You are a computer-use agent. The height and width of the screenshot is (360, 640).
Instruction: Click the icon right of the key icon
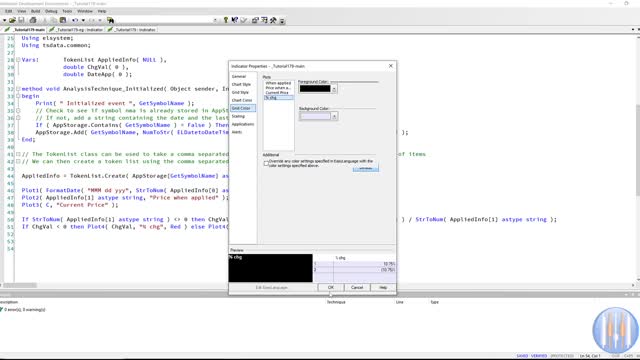tap(235, 20)
